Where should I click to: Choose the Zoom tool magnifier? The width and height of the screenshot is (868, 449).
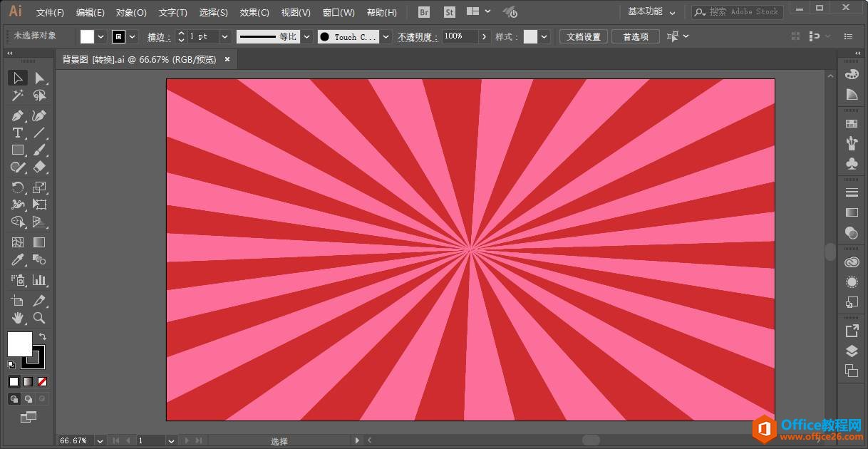pyautogui.click(x=39, y=318)
